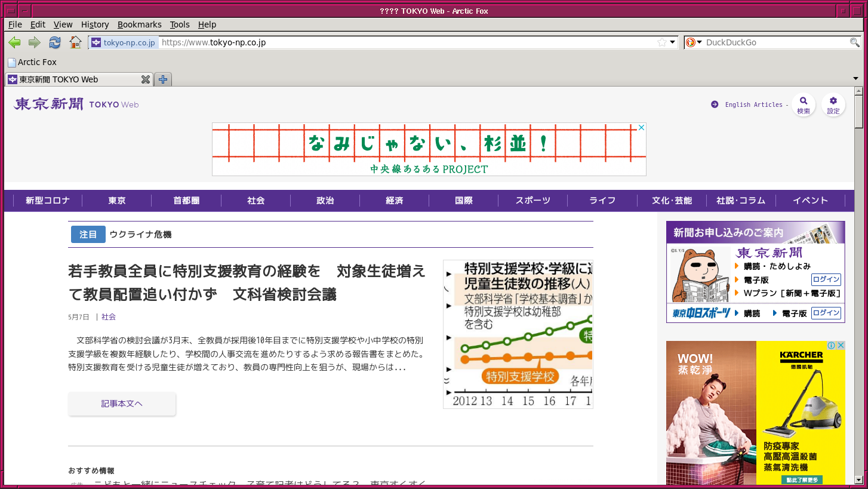Open a new tab with plus icon
This screenshot has width=868, height=489.
pos(162,79)
